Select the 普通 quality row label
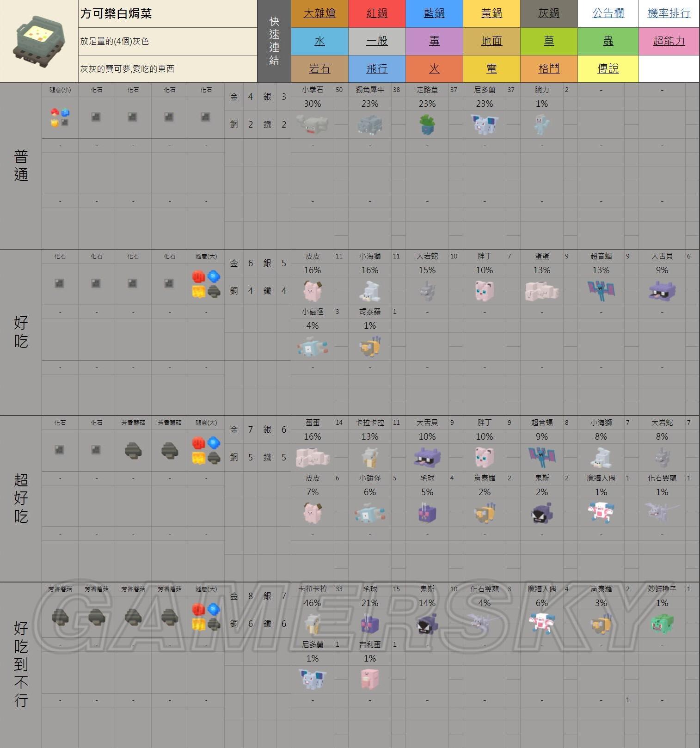 [x=21, y=166]
